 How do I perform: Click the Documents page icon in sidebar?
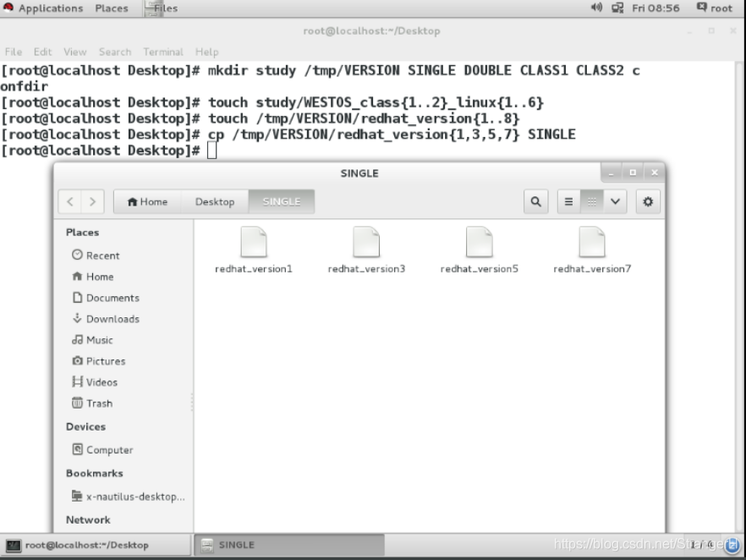point(77,298)
